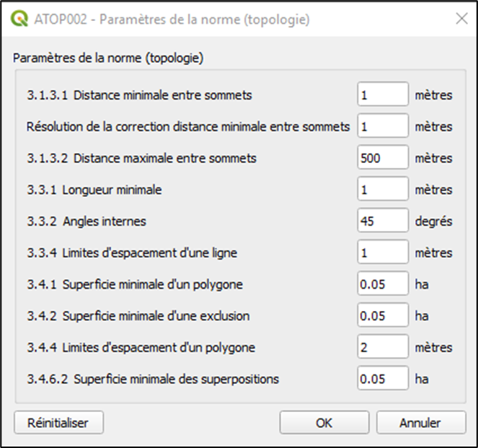The height and width of the screenshot is (448, 478).
Task: Click the 3.4.6.2 Superficie minimale des superpositions label
Action: click(x=153, y=379)
